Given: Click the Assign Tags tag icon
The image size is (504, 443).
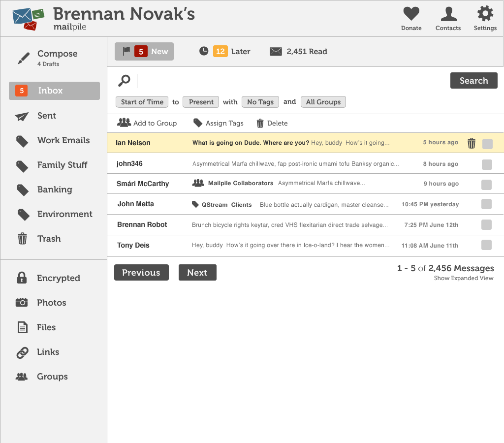Looking at the screenshot, I should click(x=198, y=123).
